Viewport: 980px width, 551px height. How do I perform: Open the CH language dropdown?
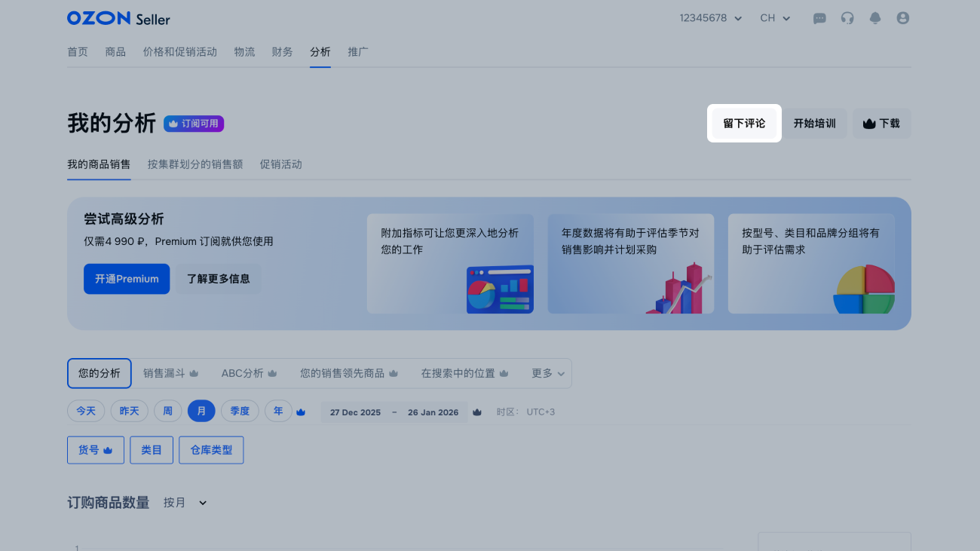point(775,18)
